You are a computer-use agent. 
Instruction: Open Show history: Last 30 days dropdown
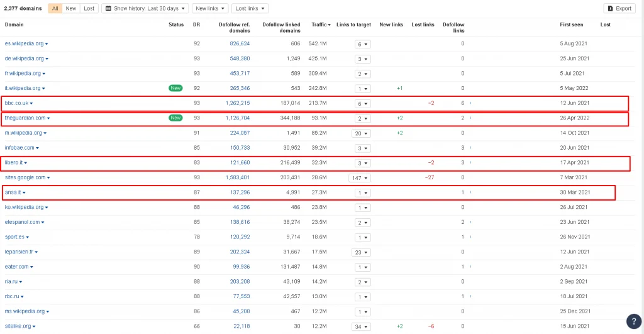pos(145,8)
